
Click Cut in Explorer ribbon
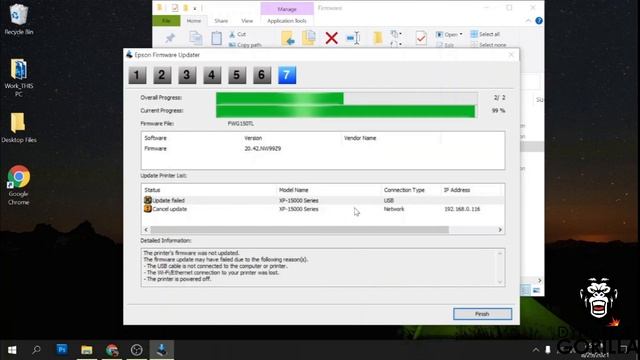click(x=238, y=34)
